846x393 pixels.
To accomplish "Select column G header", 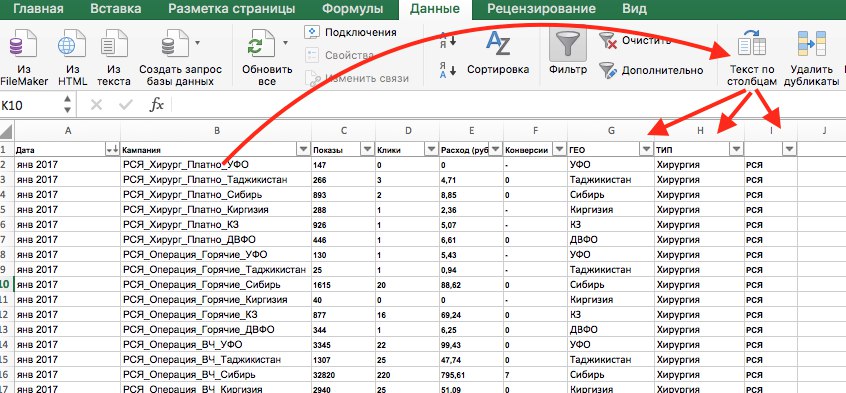I will [610, 131].
